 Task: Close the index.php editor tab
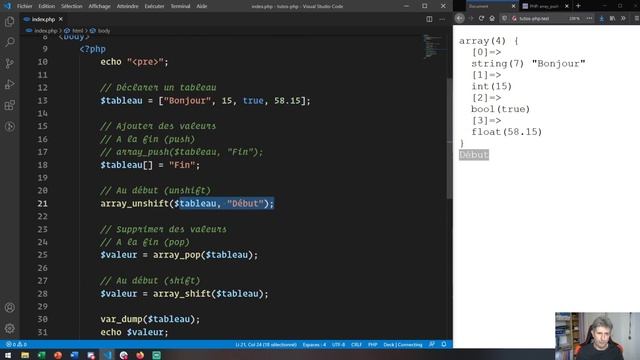coord(61,19)
